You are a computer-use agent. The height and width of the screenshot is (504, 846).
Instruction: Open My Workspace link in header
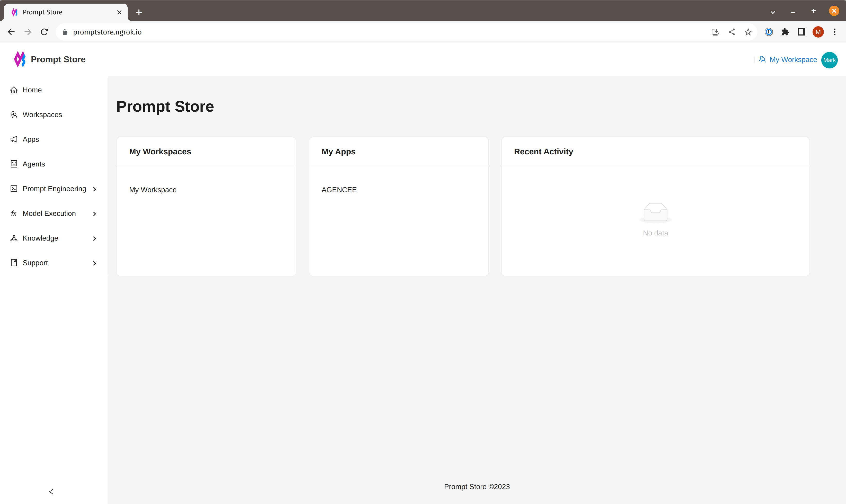pyautogui.click(x=793, y=60)
